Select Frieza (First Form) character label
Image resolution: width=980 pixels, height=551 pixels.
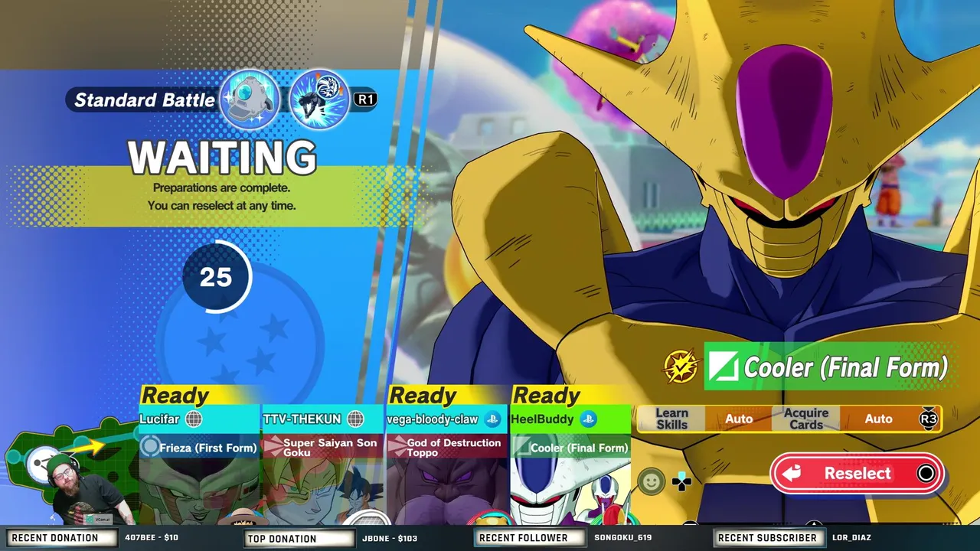pyautogui.click(x=208, y=448)
